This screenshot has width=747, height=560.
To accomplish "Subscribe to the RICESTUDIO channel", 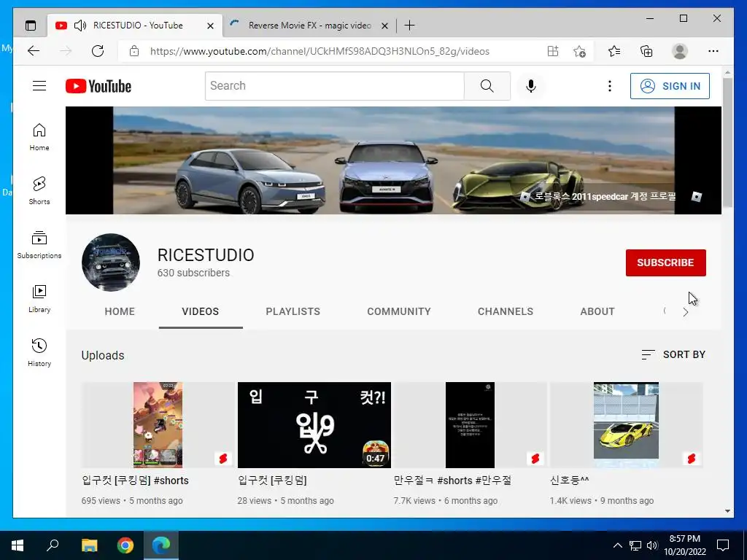I will pyautogui.click(x=665, y=262).
